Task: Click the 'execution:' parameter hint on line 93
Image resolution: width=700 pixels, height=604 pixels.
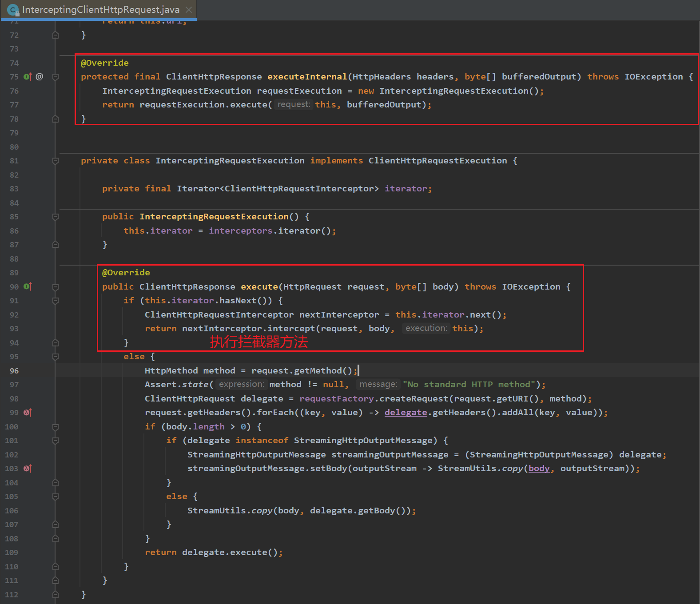Action: 426,329
